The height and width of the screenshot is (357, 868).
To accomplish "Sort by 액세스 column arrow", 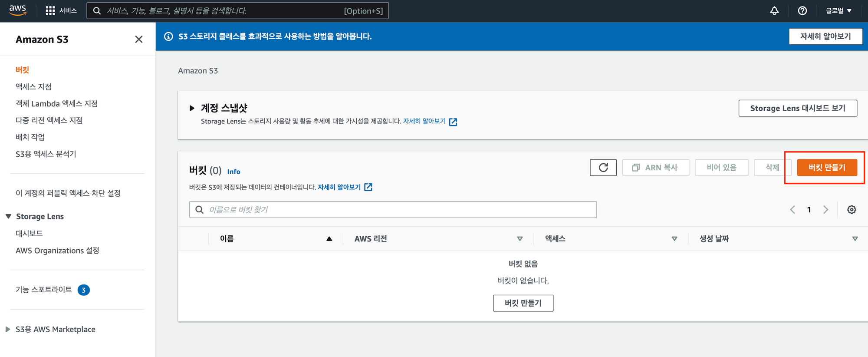I will point(674,239).
